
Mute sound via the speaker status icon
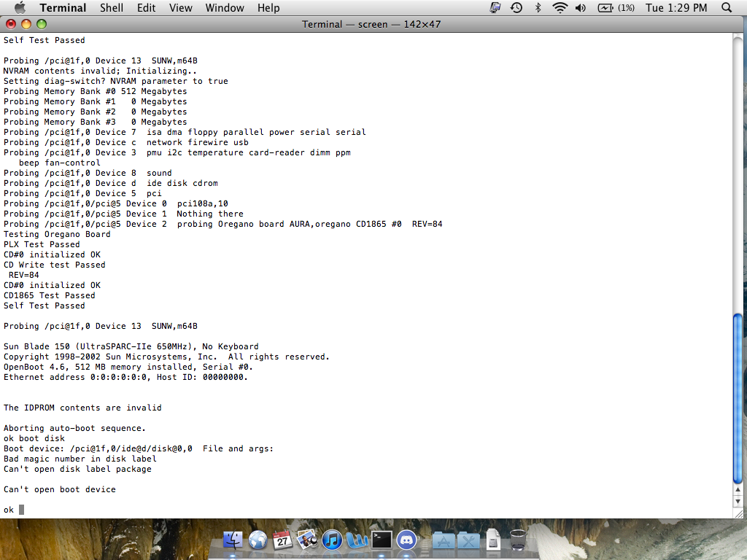pyautogui.click(x=580, y=8)
